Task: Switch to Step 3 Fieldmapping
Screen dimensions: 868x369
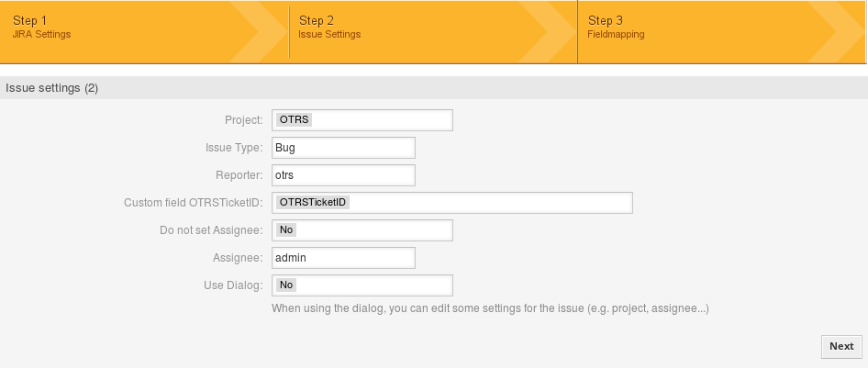Action: pyautogui.click(x=616, y=27)
